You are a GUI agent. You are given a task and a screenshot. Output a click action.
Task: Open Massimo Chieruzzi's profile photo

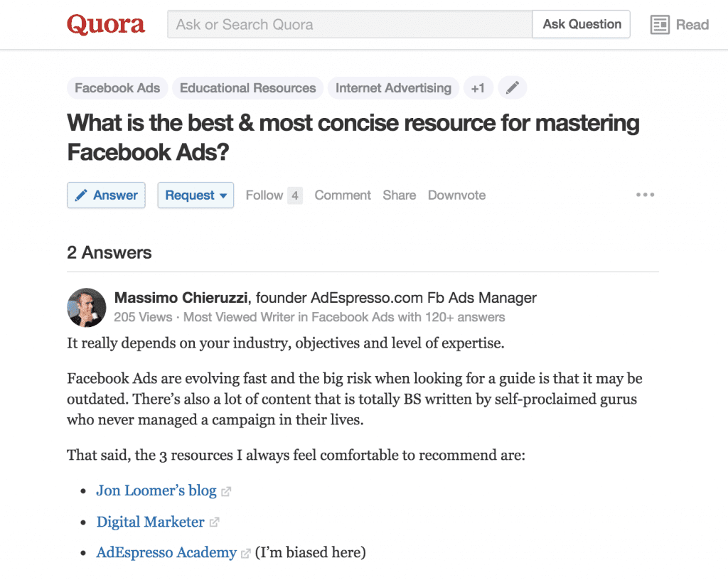click(x=86, y=308)
